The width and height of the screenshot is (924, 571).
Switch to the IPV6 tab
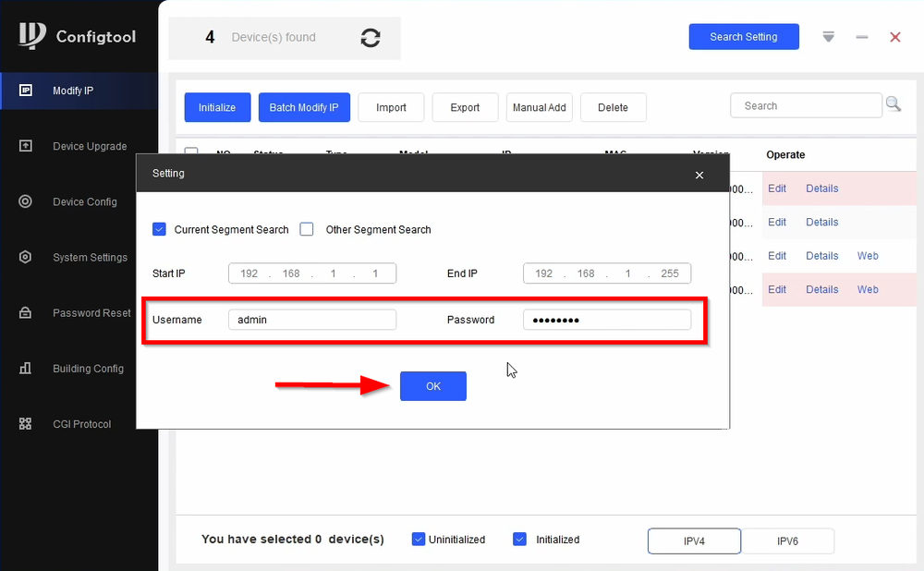pos(788,541)
